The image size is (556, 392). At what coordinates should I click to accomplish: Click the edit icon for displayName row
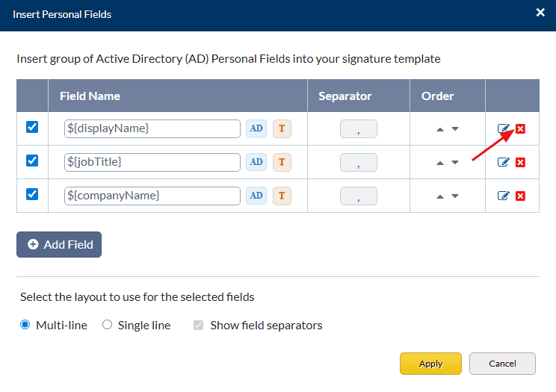[x=504, y=129]
